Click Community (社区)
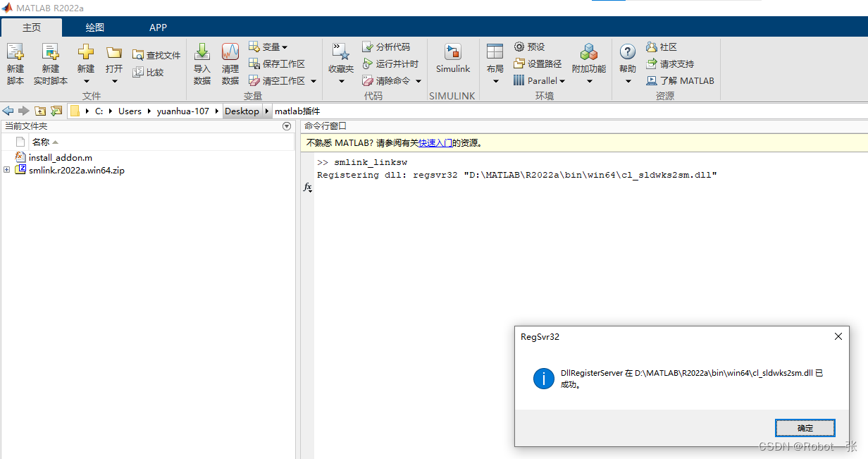This screenshot has width=868, height=459. (662, 47)
